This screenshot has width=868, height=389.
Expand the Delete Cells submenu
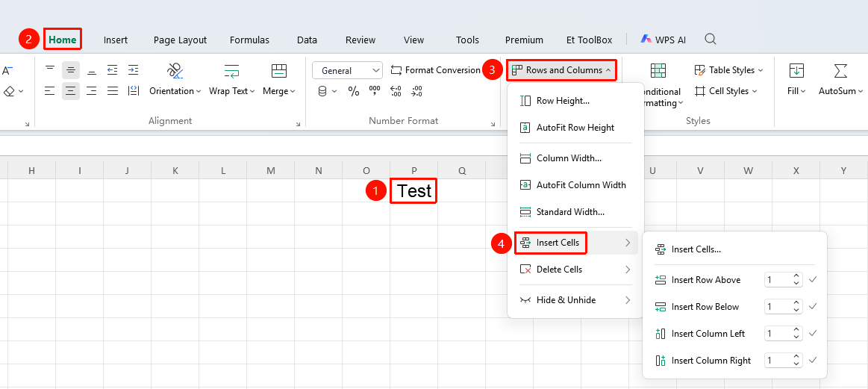575,270
